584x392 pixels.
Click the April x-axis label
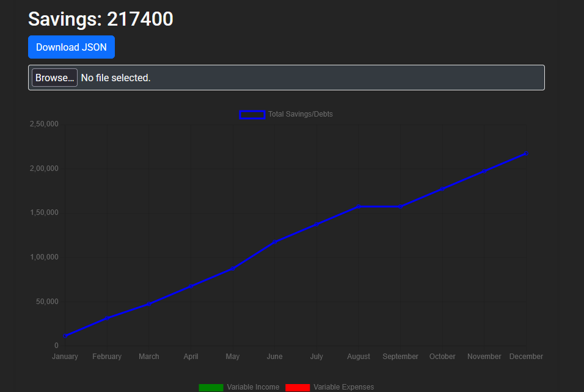[x=191, y=357]
